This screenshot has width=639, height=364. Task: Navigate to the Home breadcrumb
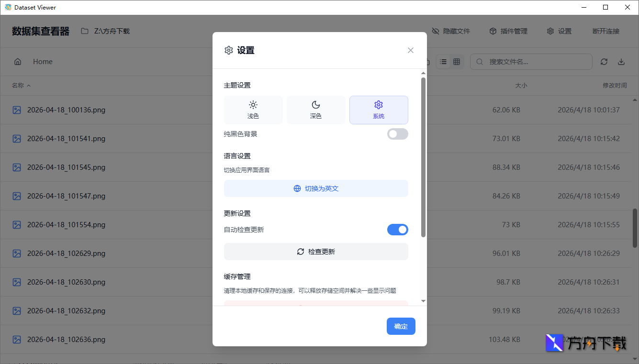tap(43, 61)
